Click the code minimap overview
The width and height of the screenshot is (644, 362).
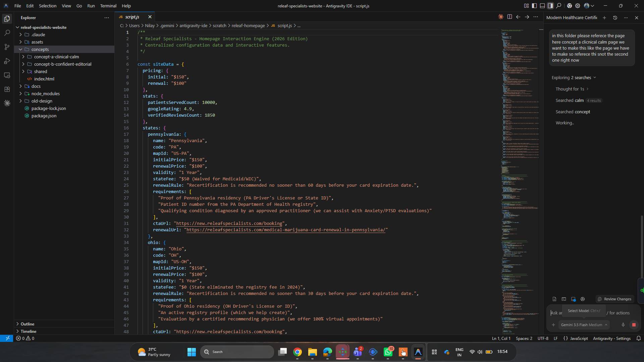(520, 181)
